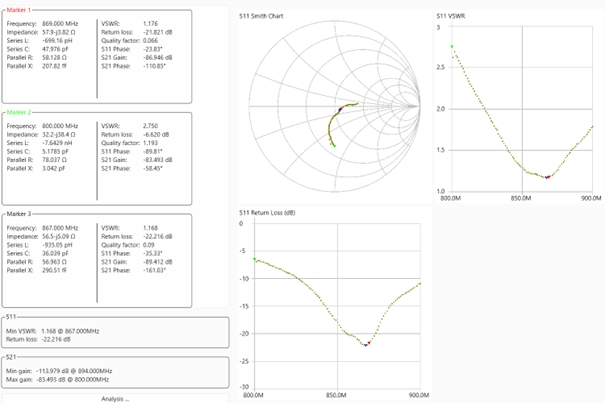Click Marker 2 Quality factor 1.193
Viewport: 605px width, 403px height.
point(150,143)
